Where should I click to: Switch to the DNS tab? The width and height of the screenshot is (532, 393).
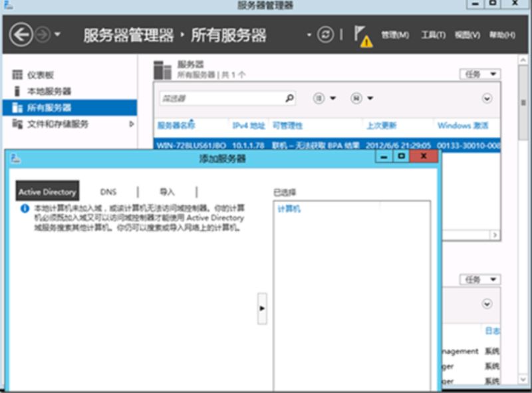[108, 192]
